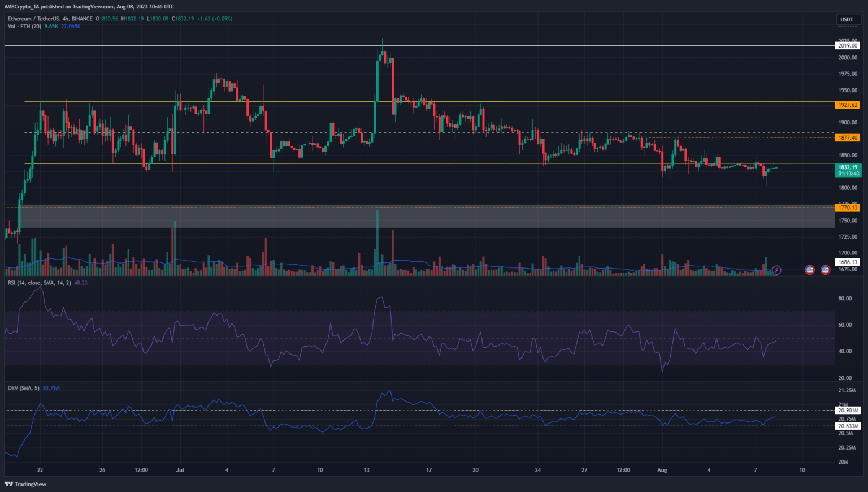
Task: Click the orange 1877.40 price label
Action: click(x=847, y=137)
